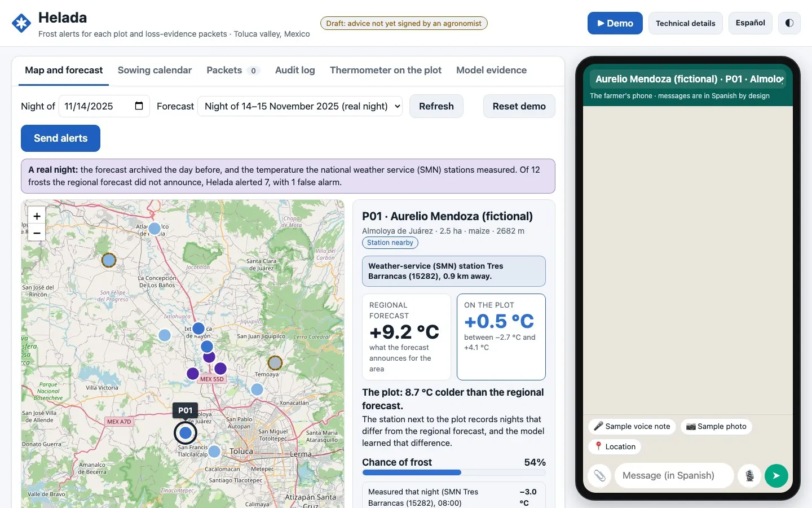Click the ON THE PLOT temperature card
812x508 pixels.
501,337
